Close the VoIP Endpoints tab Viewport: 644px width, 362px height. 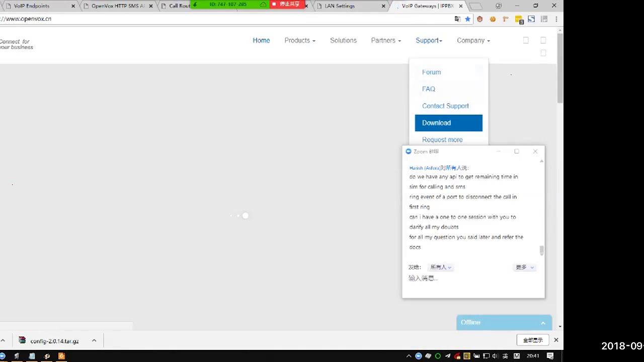[x=73, y=6]
